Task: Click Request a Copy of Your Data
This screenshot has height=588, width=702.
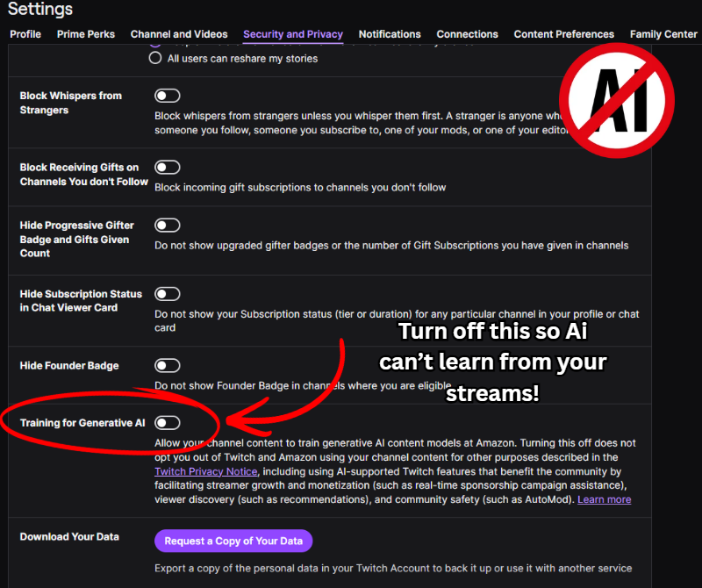Action: [233, 541]
